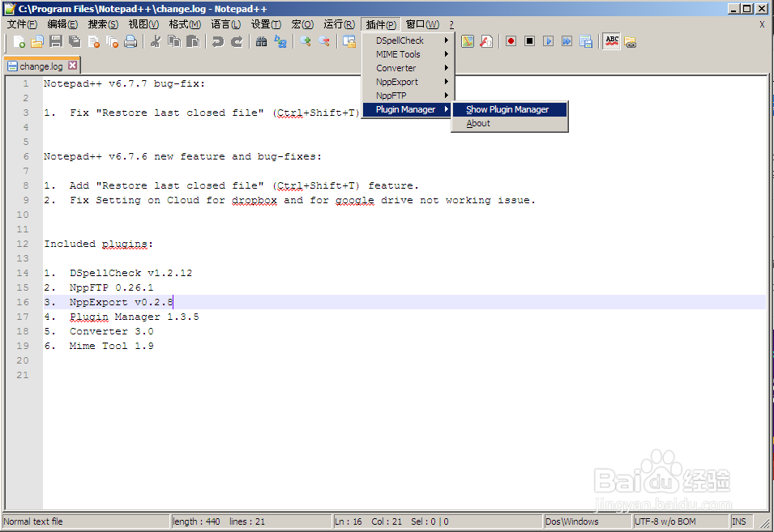
Task: Click the Ln : 16 status entry
Action: click(x=349, y=521)
